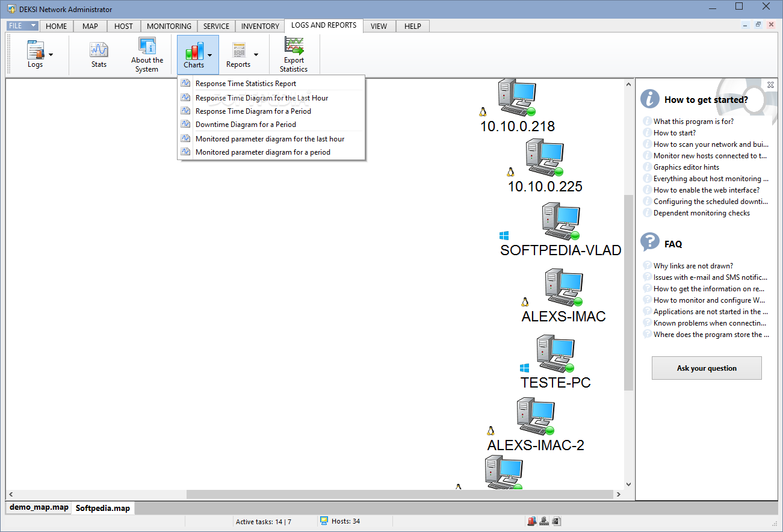The height and width of the screenshot is (532, 783).
Task: Click the red alarm siren status bar icon
Action: (531, 521)
